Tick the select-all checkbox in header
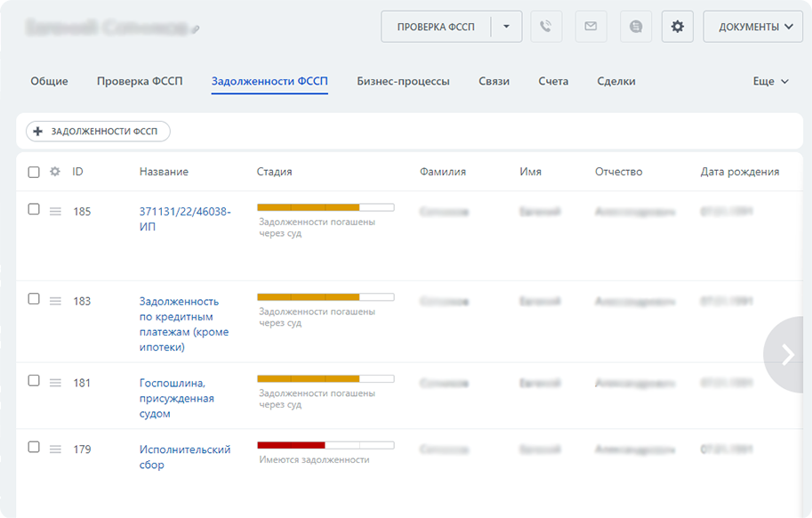 [x=34, y=172]
